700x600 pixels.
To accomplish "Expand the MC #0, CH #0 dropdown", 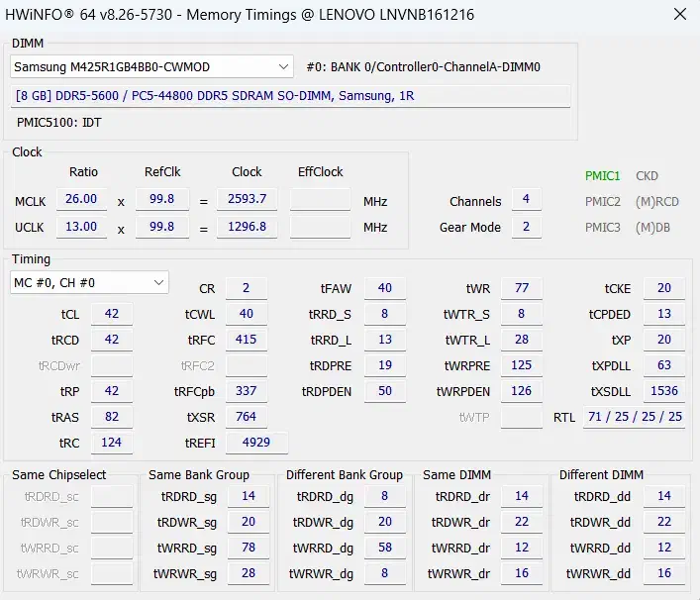I will (x=89, y=283).
